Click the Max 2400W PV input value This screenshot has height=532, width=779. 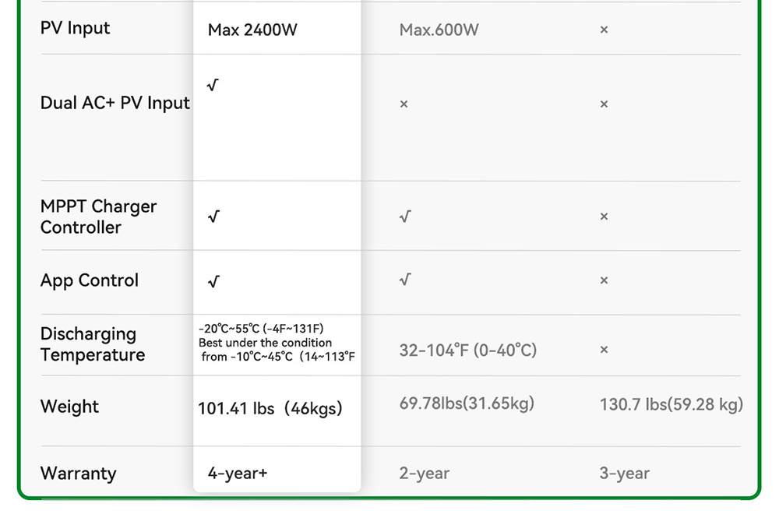click(x=252, y=30)
